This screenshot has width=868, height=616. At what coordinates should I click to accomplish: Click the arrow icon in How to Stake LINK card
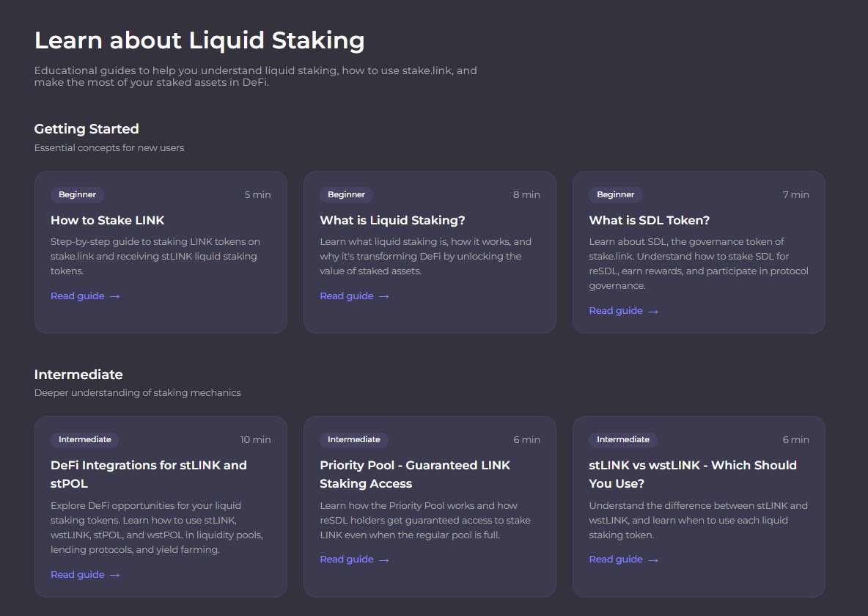114,296
